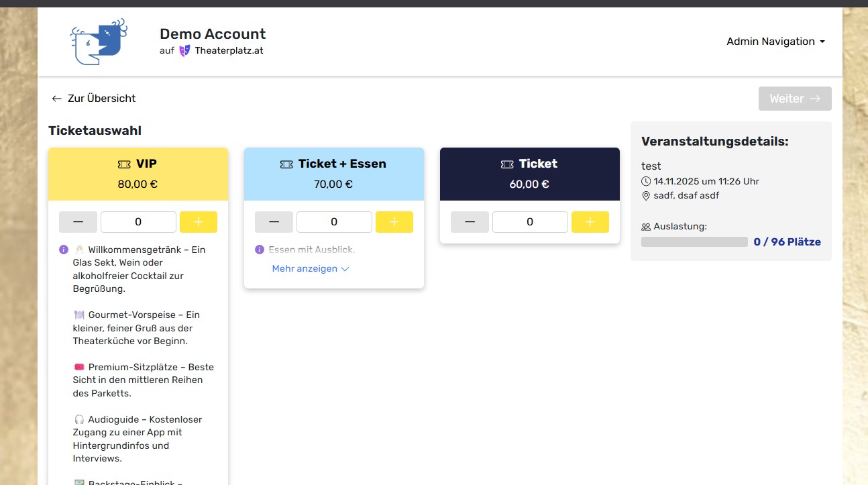Expand description via Mehr anzeigen
Image resolution: width=868 pixels, height=485 pixels.
pyautogui.click(x=311, y=269)
